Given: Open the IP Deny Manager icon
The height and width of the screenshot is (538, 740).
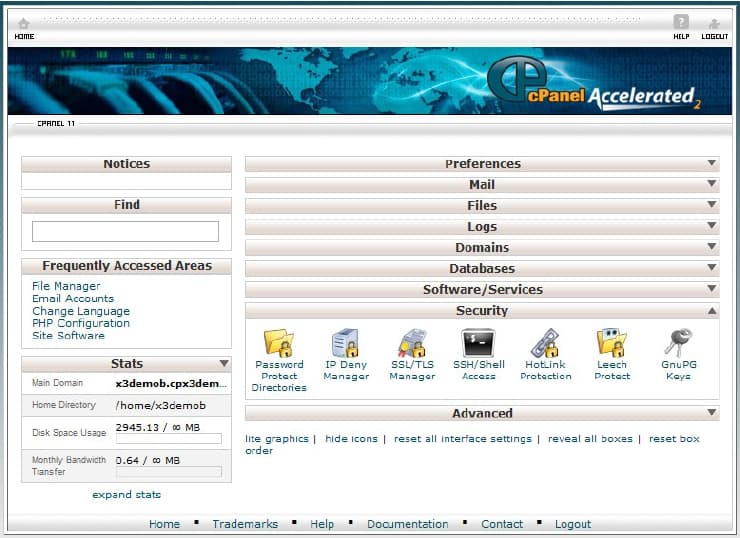Looking at the screenshot, I should tap(346, 343).
